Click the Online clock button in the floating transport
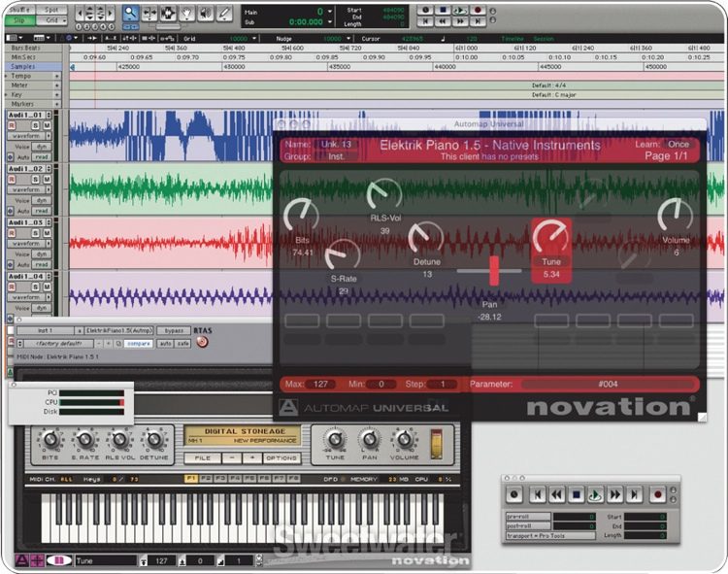 coord(513,494)
